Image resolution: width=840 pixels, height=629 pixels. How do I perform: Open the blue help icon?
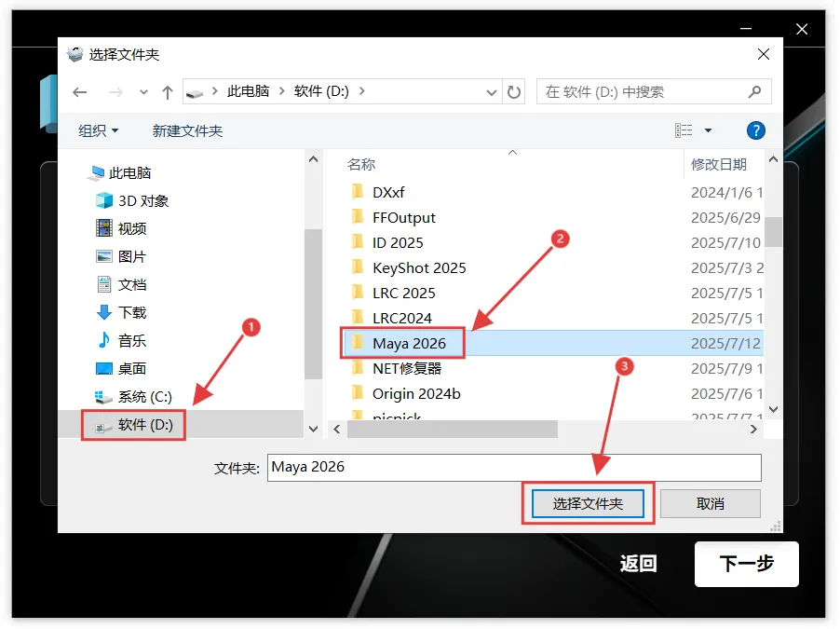(x=755, y=130)
